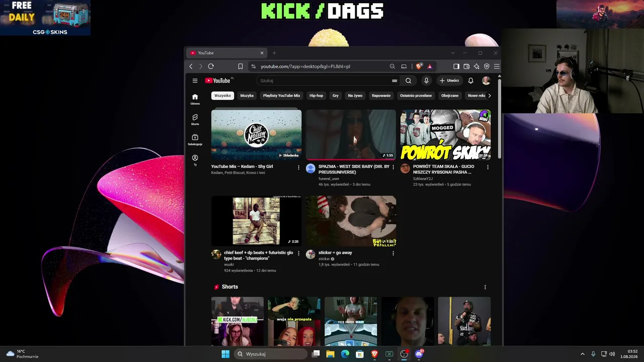
Task: Open the wuski channel link
Action: 229,264
